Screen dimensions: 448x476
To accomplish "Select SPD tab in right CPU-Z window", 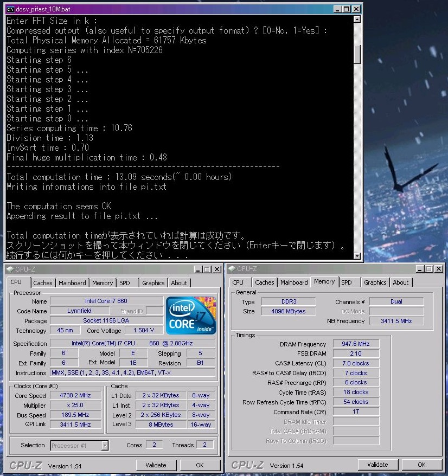I will pyautogui.click(x=346, y=282).
